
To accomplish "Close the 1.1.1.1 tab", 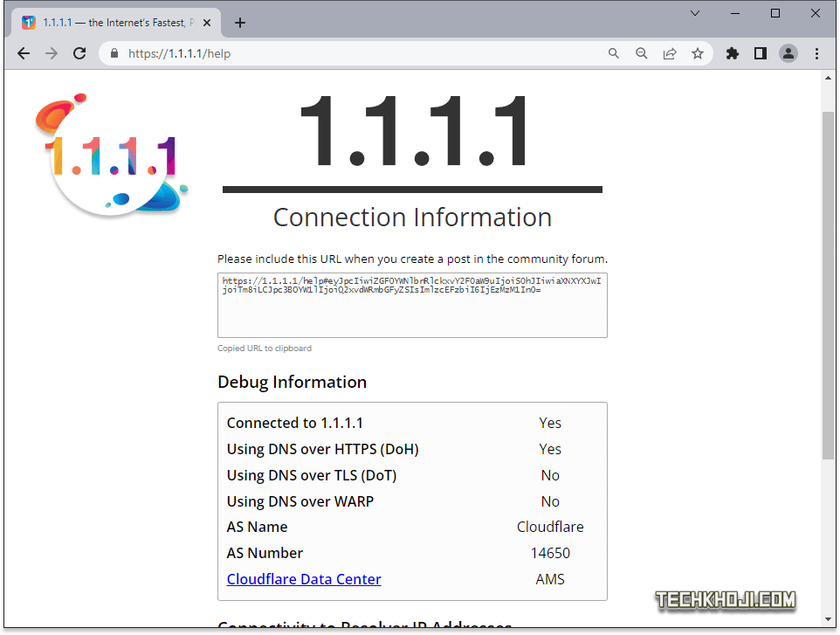I will tap(207, 23).
